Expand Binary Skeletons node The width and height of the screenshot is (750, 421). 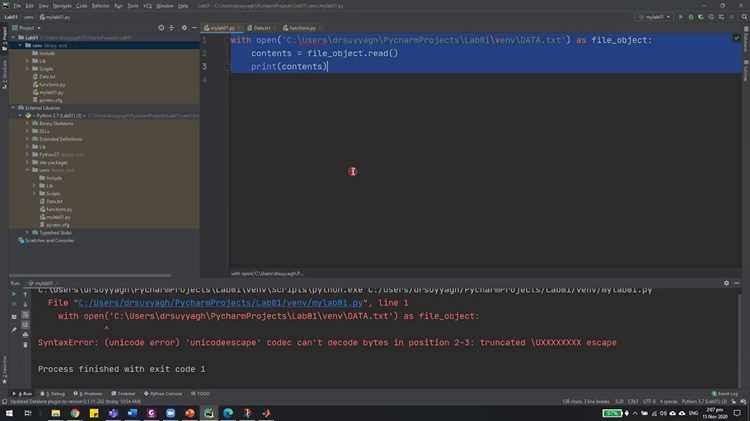pos(28,123)
